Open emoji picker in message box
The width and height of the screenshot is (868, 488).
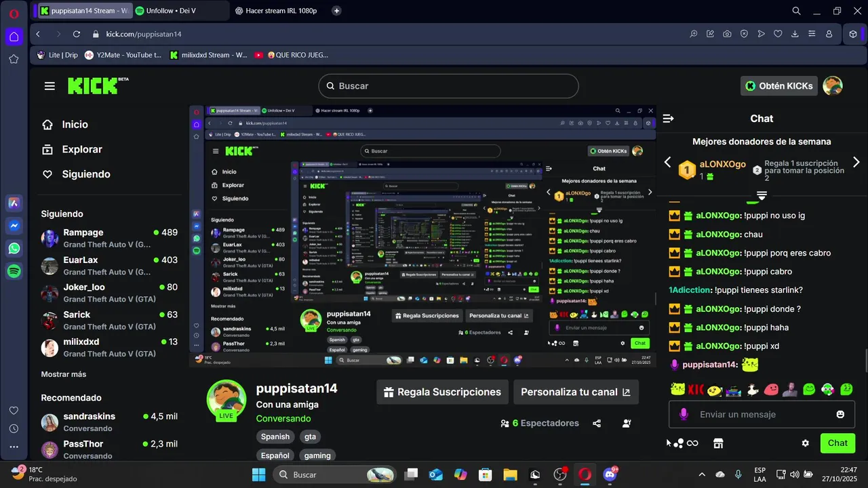click(840, 415)
